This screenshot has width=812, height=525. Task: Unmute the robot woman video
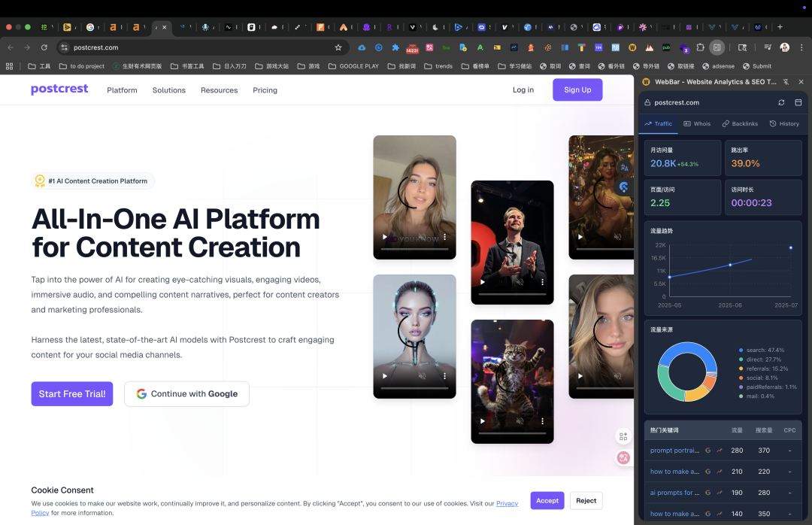point(422,376)
